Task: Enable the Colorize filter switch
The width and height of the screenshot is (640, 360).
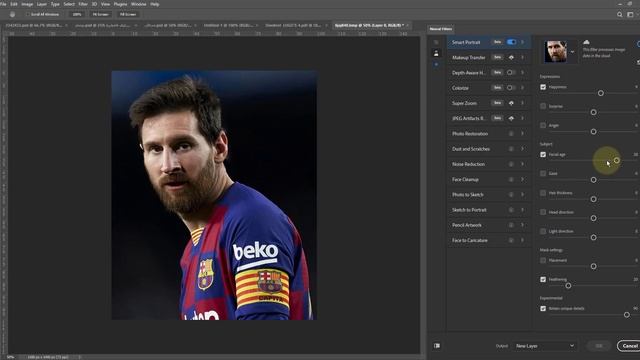Action: tap(511, 88)
